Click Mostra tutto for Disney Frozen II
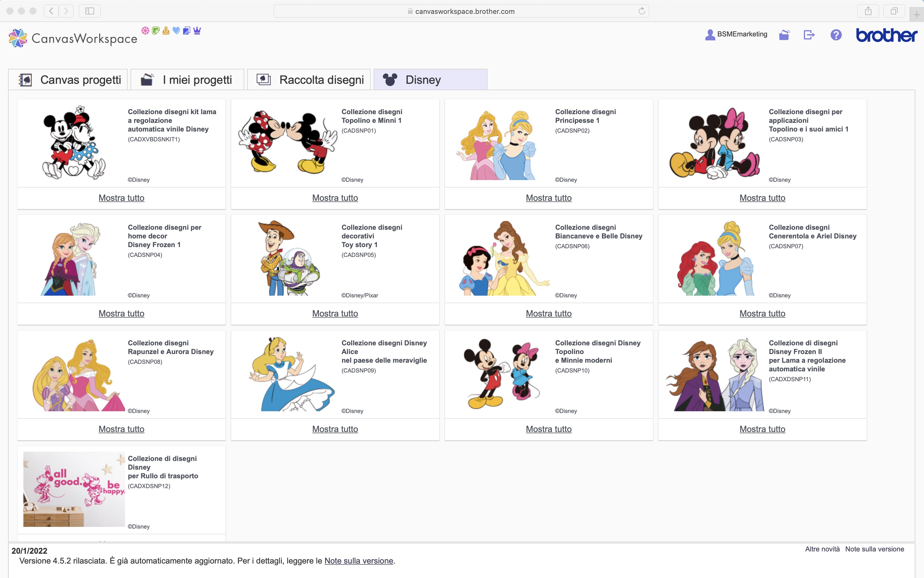Screen dimensions: 924x578 coord(763,429)
